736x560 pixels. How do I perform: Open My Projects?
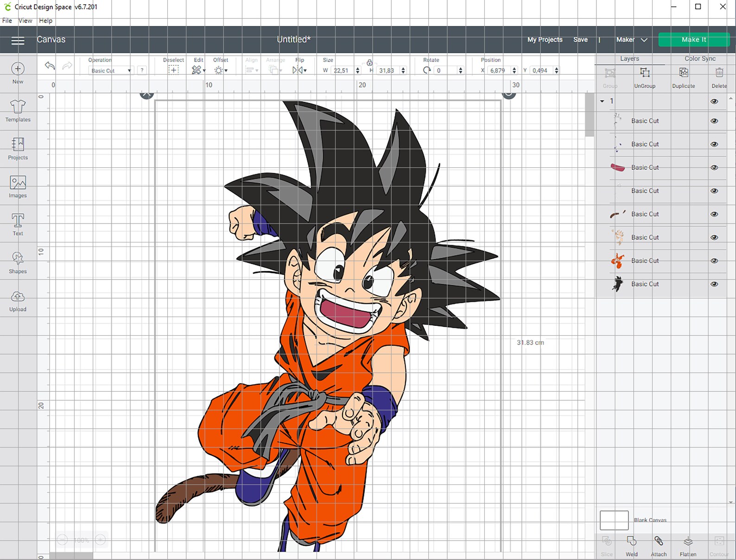545,40
